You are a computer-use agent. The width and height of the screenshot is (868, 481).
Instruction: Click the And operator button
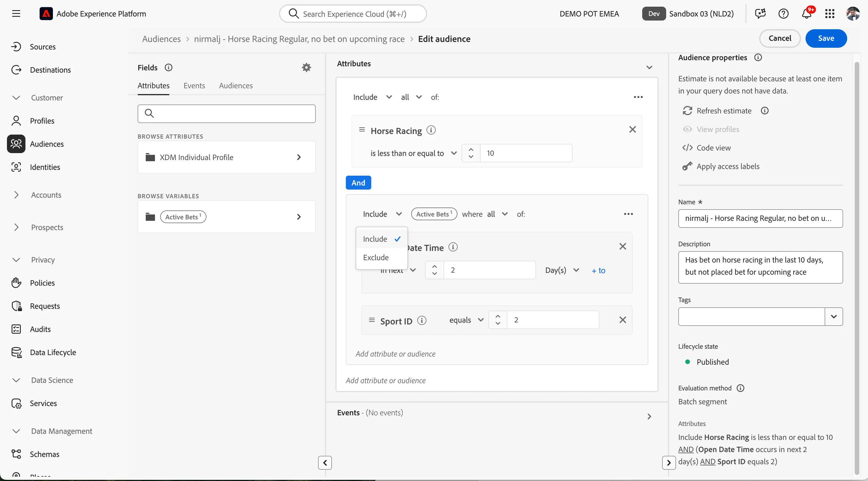click(358, 183)
